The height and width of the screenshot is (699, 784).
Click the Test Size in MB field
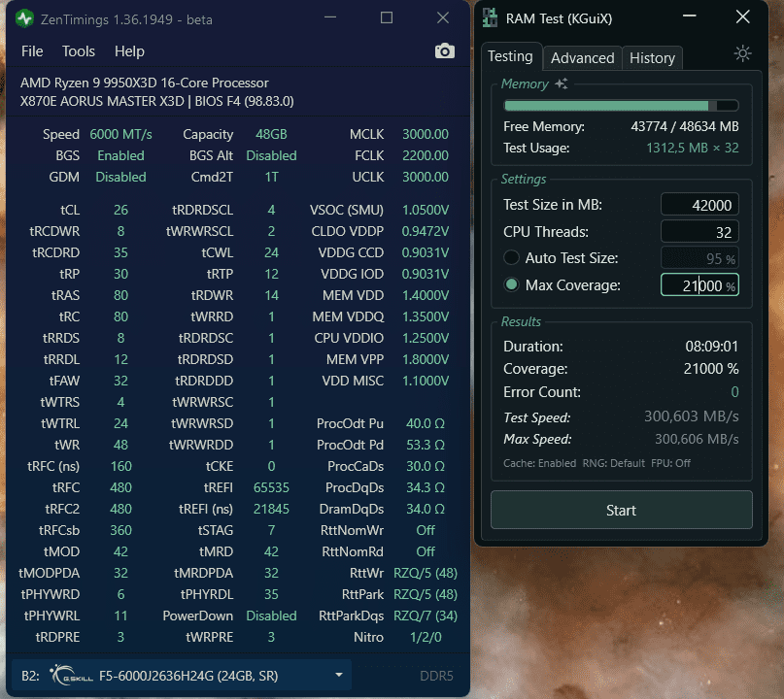(x=699, y=205)
